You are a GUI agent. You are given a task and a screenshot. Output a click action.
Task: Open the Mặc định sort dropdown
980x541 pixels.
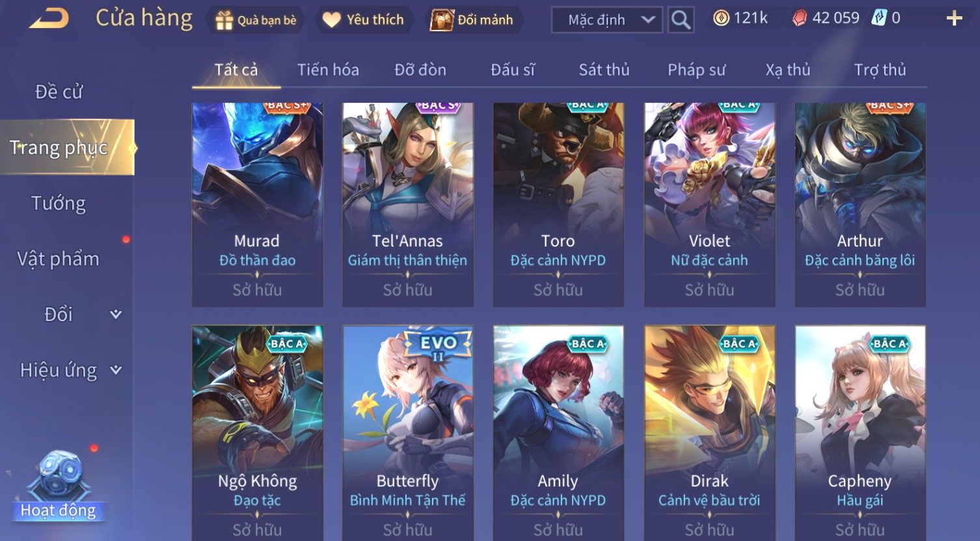(606, 20)
